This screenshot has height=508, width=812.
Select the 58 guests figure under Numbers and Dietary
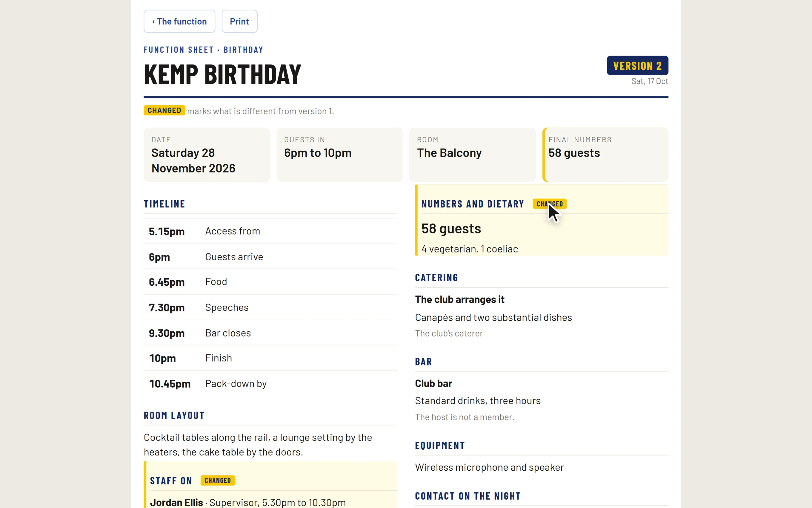(451, 229)
